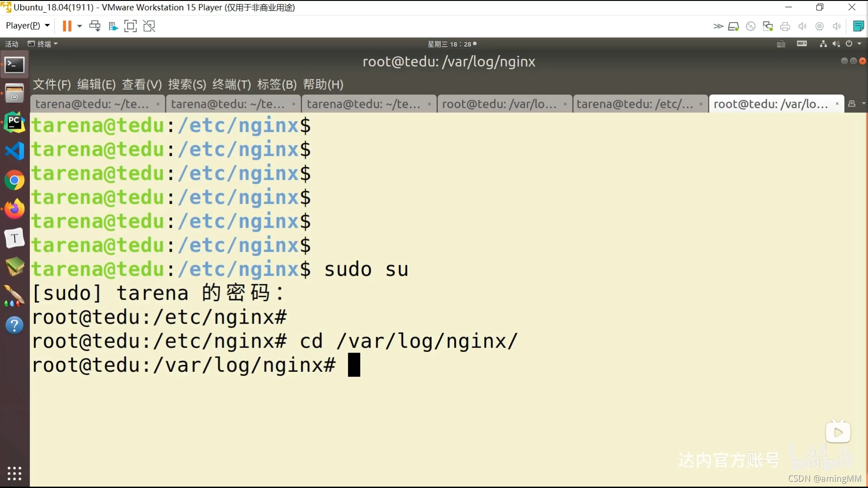Toggle VMware Unity mode icon
Image resolution: width=868 pixels, height=488 pixels.
(149, 26)
